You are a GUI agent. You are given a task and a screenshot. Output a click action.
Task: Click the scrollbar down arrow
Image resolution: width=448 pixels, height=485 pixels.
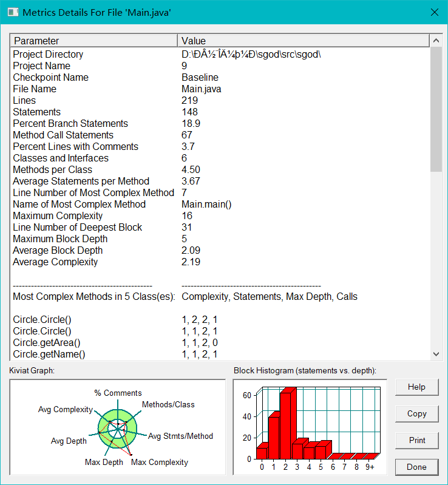tap(436, 354)
